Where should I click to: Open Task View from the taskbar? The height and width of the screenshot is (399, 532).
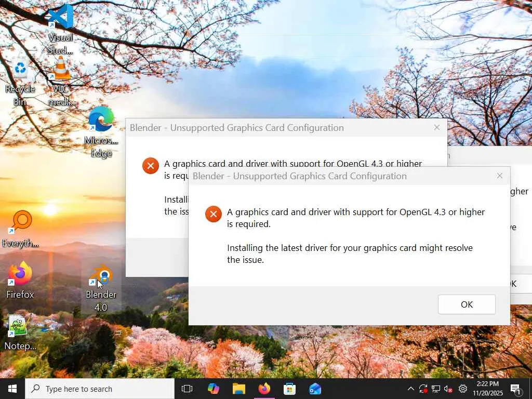click(187, 389)
